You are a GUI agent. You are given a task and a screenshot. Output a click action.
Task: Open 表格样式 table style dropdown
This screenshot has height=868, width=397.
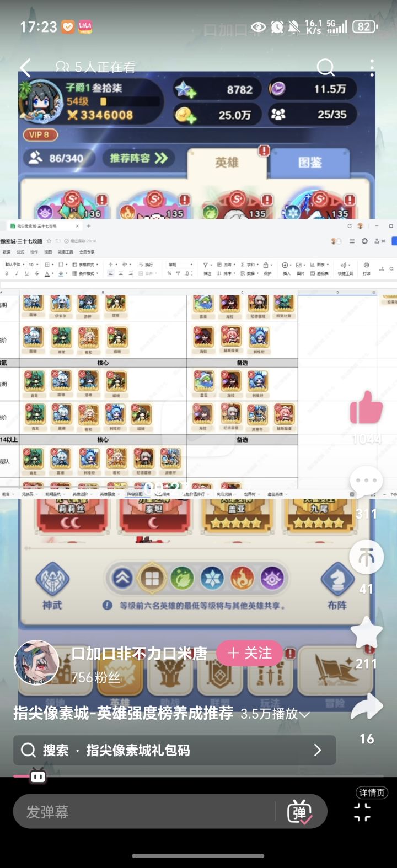[x=85, y=265]
